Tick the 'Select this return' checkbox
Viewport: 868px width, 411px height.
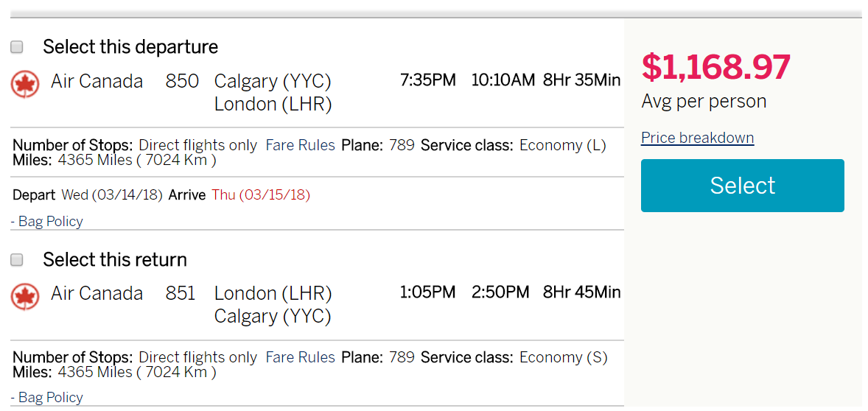17,260
